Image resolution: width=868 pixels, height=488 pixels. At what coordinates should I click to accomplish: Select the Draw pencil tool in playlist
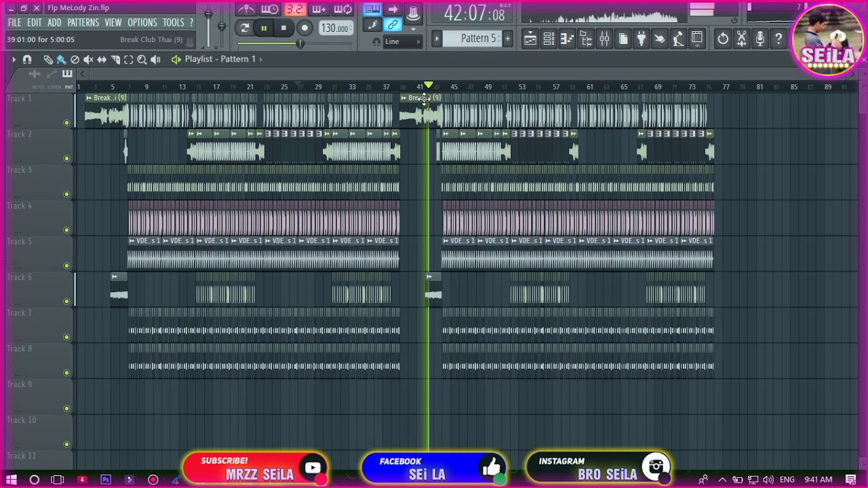tap(47, 60)
